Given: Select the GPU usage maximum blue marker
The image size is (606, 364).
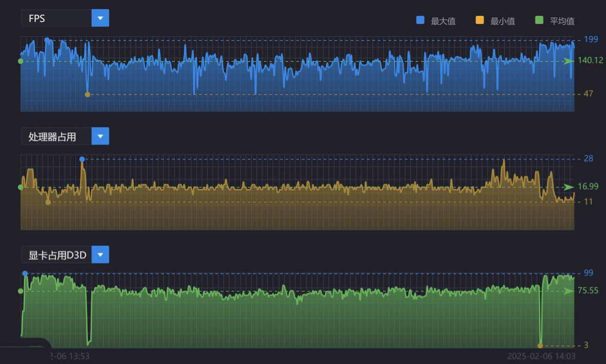Looking at the screenshot, I should (25, 273).
